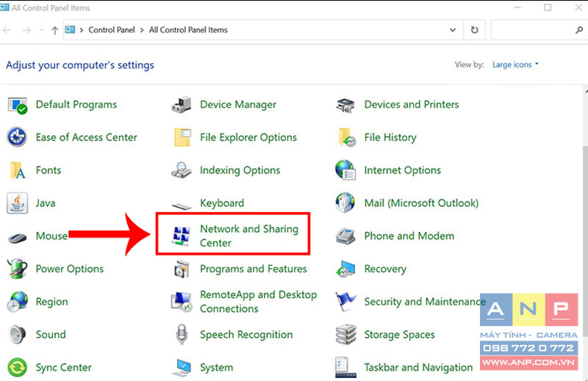The height and width of the screenshot is (381, 588).
Task: Click the Speech Recognition text link
Action: (x=246, y=335)
